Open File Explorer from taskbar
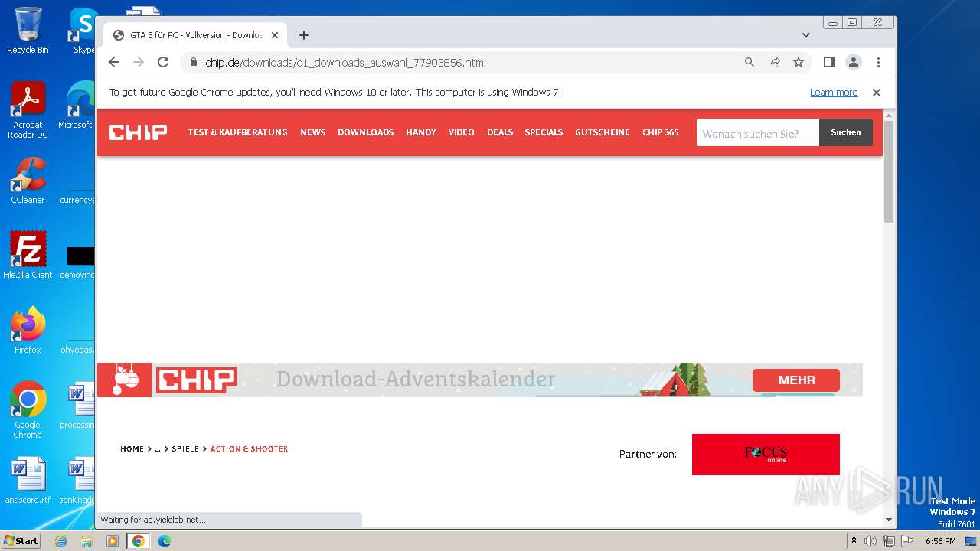The width and height of the screenshot is (980, 551). click(87, 541)
